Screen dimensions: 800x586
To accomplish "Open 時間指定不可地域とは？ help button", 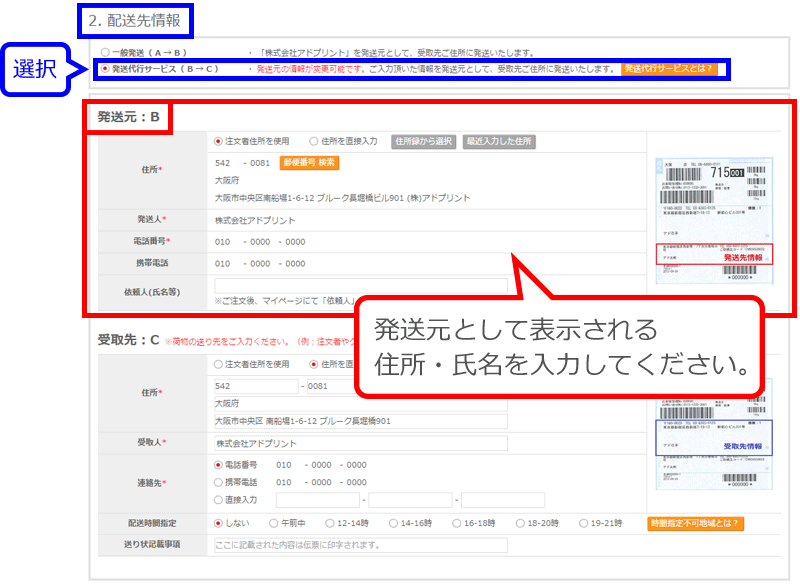I will tap(695, 523).
